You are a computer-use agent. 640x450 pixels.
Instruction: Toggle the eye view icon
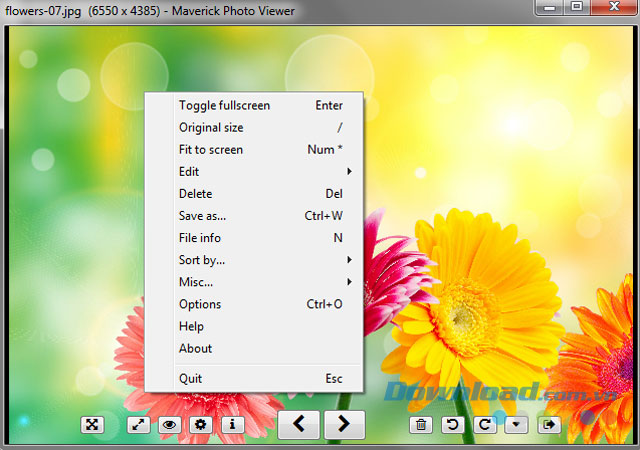(x=170, y=425)
